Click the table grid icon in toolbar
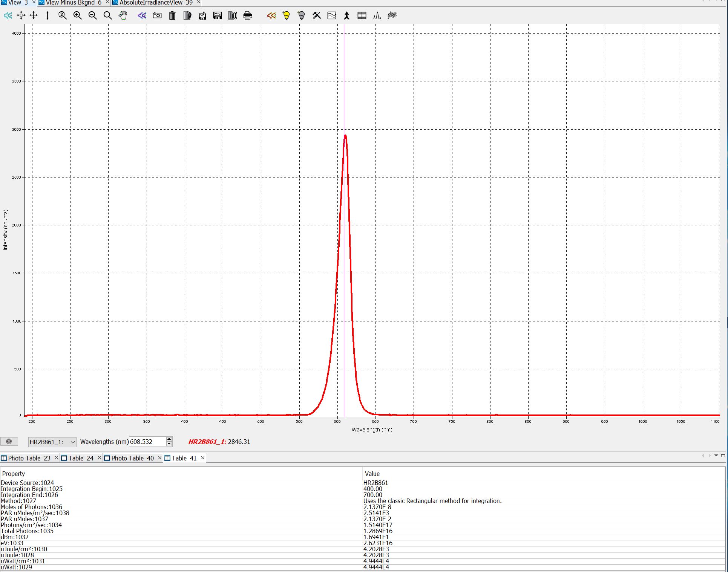728x572 pixels. click(362, 15)
